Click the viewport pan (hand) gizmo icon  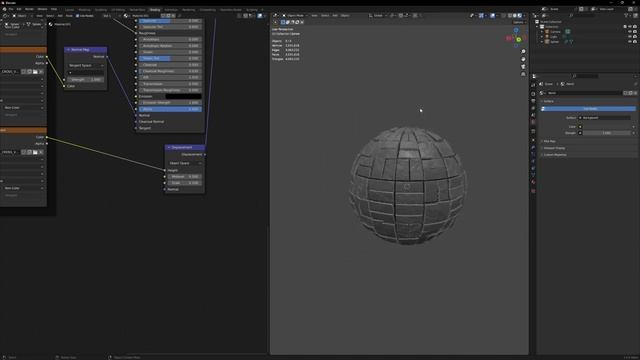click(523, 59)
